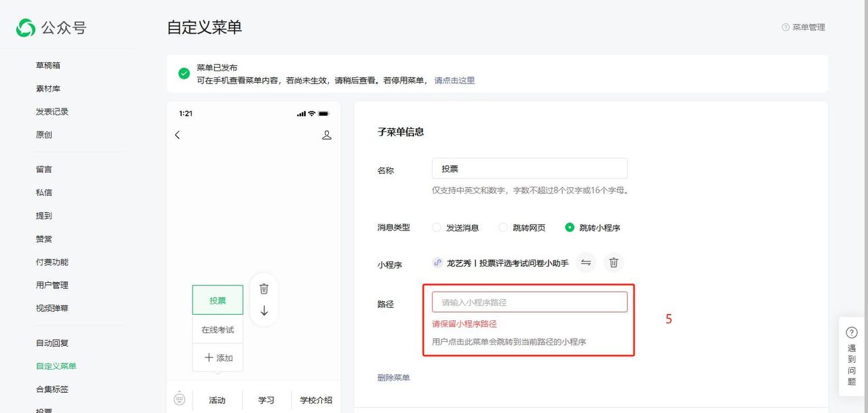Select the 跳转网页 message type option

pos(502,227)
